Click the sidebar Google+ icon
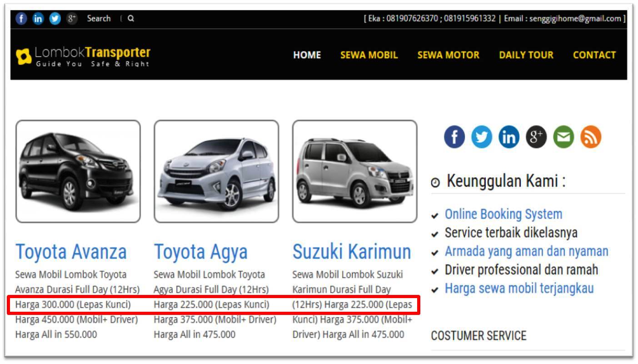 [536, 136]
